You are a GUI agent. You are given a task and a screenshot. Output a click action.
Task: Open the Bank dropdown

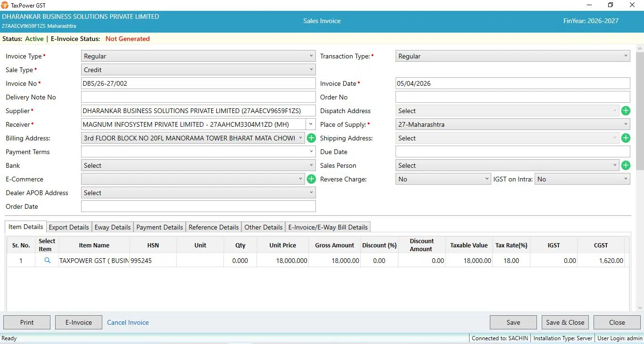(x=198, y=165)
